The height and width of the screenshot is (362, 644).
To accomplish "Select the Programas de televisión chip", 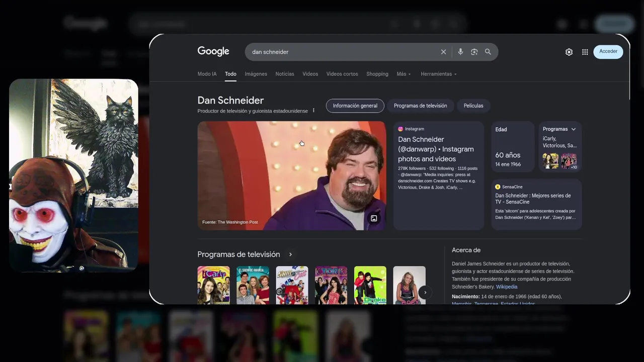I will tap(420, 106).
